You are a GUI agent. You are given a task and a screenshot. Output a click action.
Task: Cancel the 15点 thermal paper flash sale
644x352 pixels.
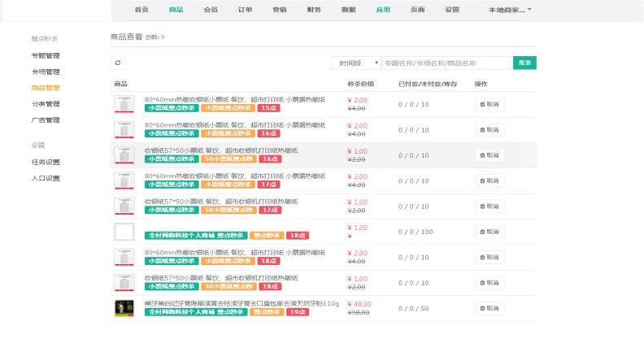pos(490,104)
